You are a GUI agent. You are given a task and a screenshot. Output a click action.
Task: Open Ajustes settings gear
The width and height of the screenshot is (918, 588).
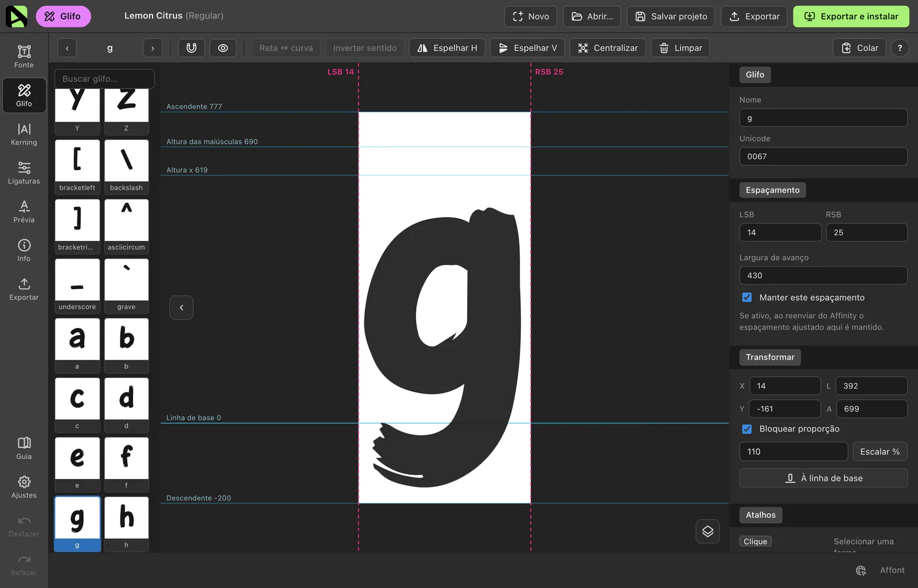pos(24,486)
